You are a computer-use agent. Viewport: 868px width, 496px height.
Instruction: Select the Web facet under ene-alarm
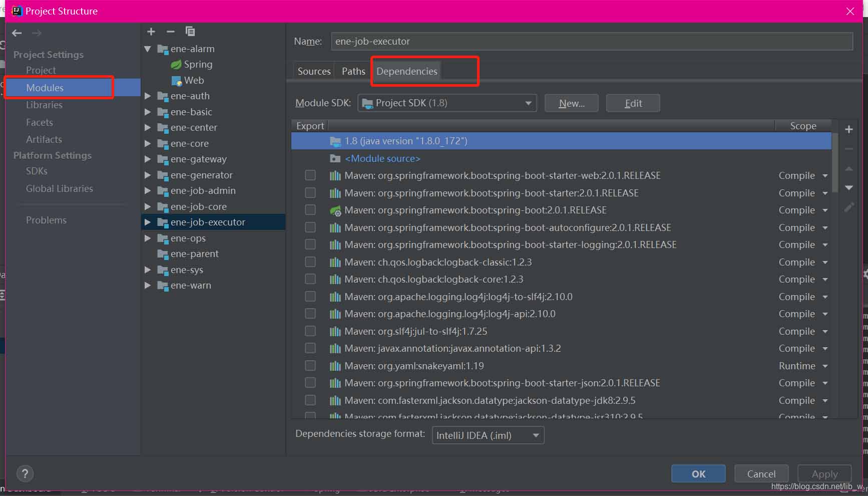coord(188,81)
